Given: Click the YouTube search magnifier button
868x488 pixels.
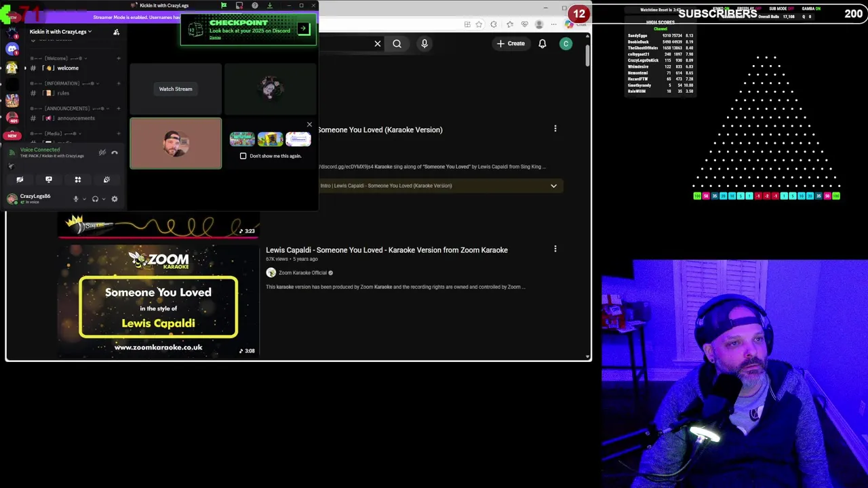Looking at the screenshot, I should tap(397, 43).
